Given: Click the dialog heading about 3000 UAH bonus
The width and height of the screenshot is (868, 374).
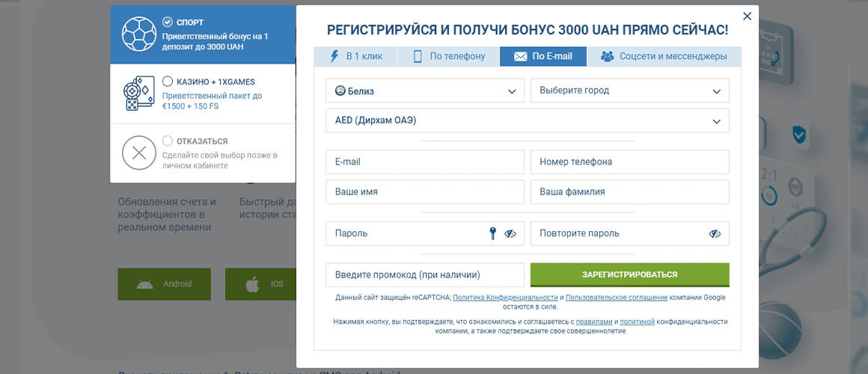Looking at the screenshot, I should [x=528, y=31].
